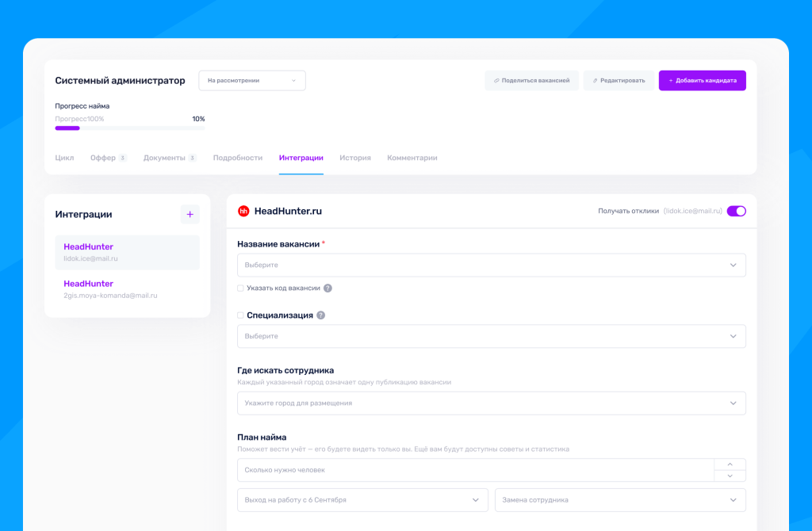Click the Системный администратор title
The height and width of the screenshot is (531, 812).
[121, 81]
